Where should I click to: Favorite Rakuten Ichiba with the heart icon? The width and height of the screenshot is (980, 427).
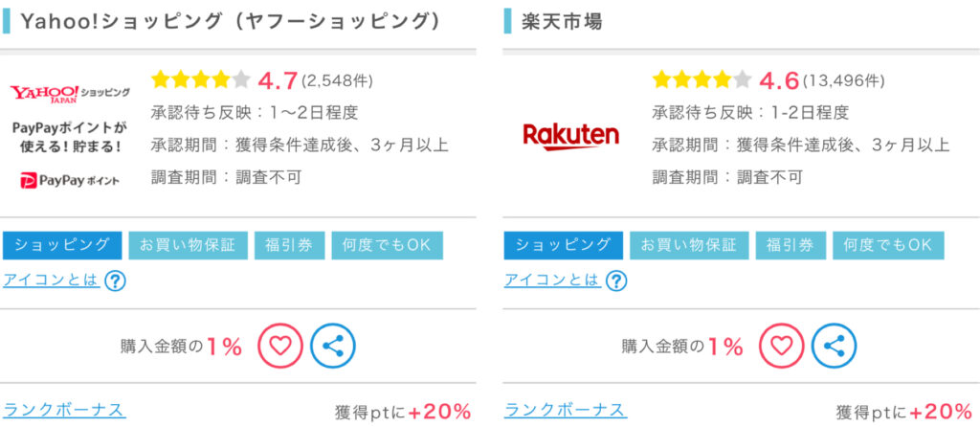(781, 345)
